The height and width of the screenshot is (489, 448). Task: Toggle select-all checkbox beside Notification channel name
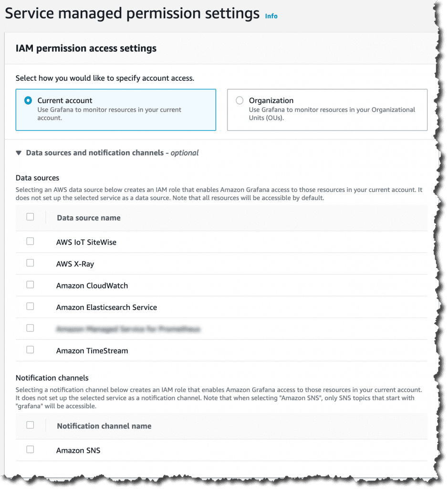coord(30,425)
